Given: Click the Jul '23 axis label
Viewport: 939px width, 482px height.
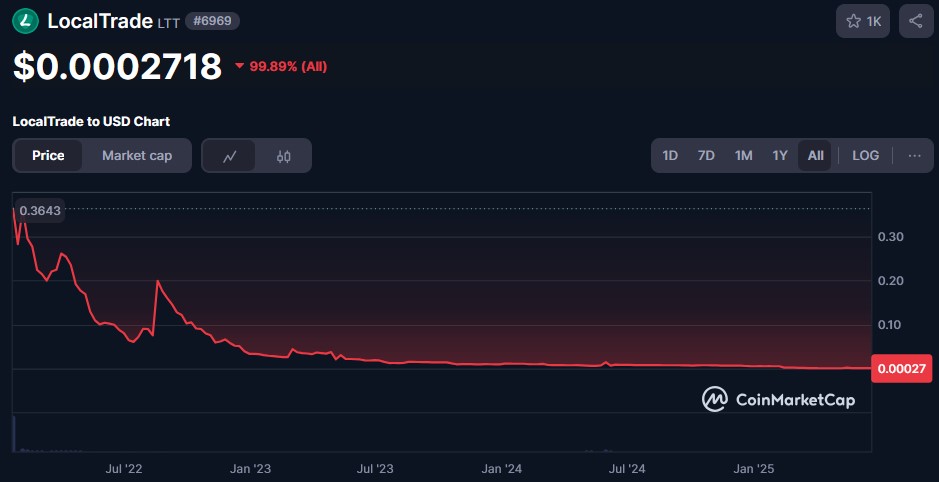Looking at the screenshot, I should tap(375, 468).
